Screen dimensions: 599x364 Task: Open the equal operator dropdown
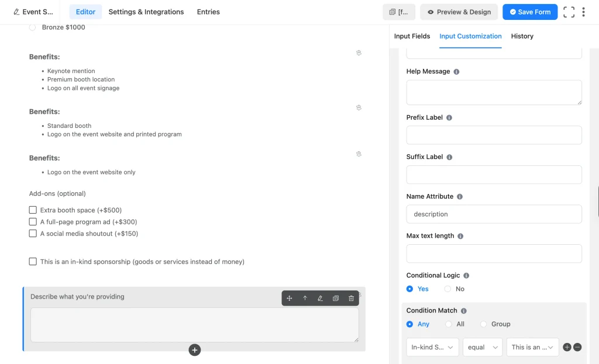point(483,347)
